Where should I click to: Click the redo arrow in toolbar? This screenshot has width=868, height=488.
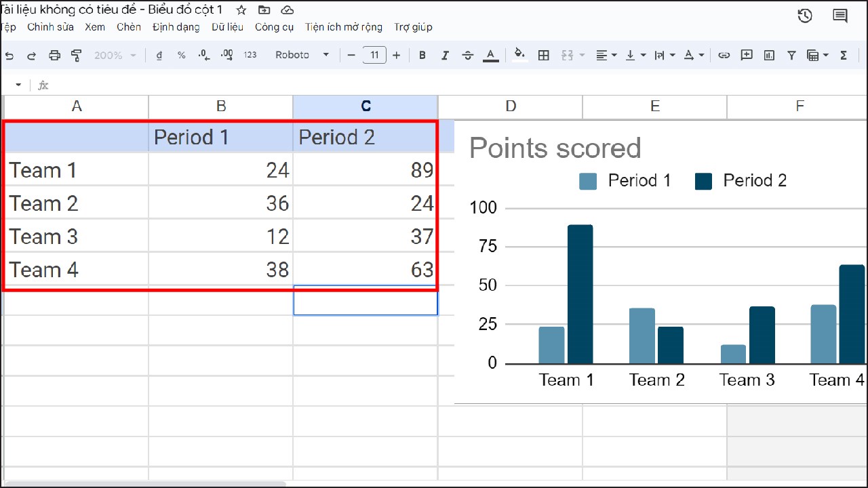(x=31, y=56)
